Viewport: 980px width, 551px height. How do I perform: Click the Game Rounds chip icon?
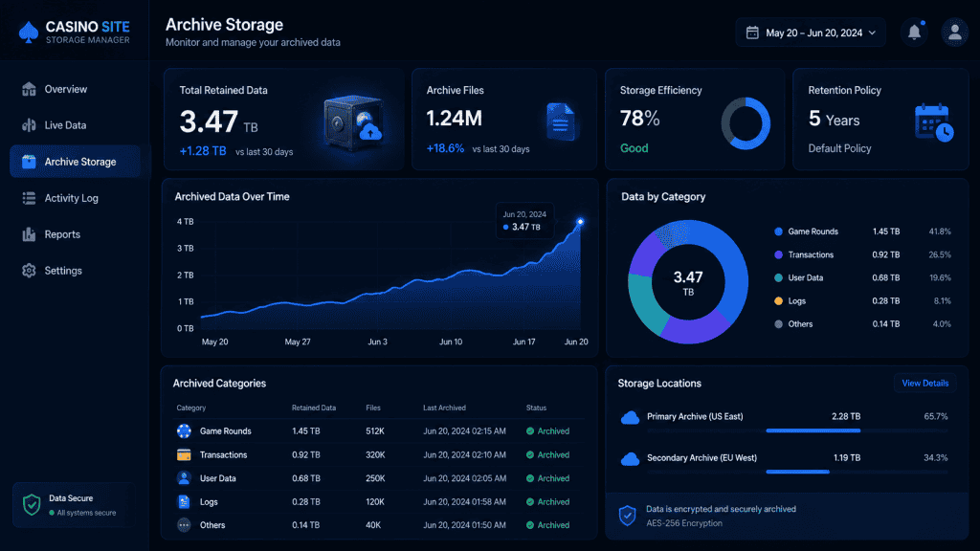[x=184, y=431]
